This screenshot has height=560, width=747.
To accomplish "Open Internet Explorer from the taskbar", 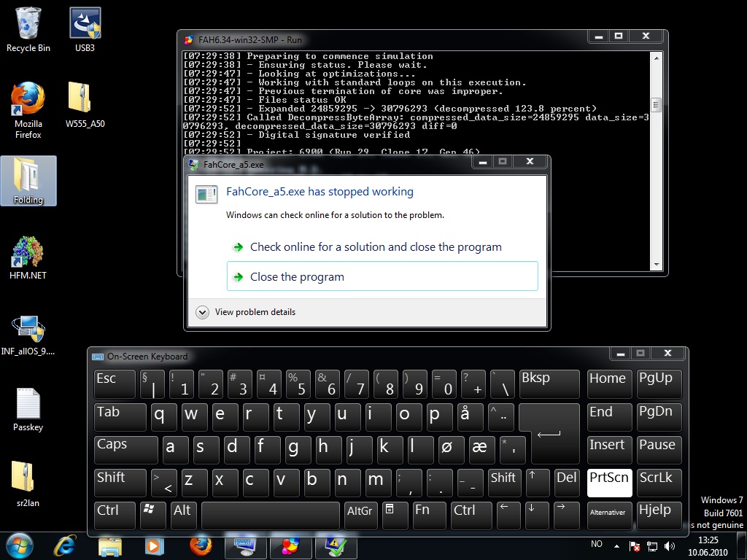I will (65, 547).
